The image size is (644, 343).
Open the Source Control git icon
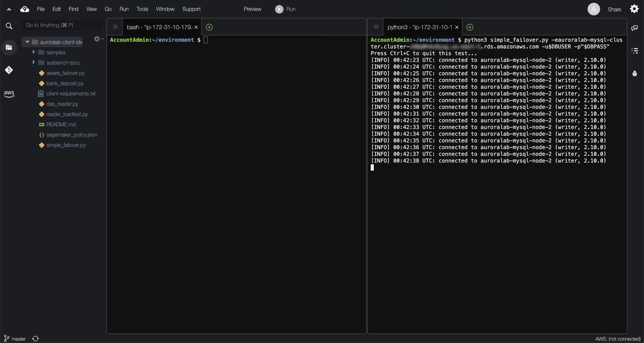click(9, 70)
